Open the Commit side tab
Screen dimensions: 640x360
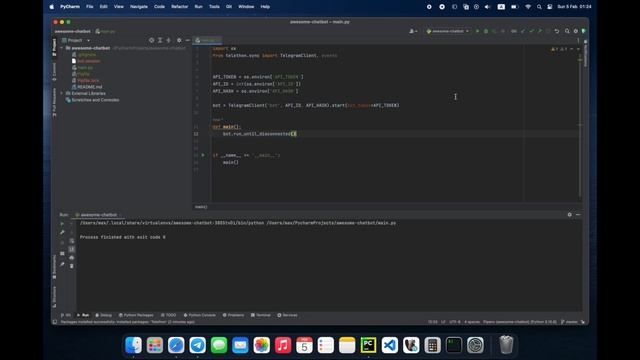point(54,72)
